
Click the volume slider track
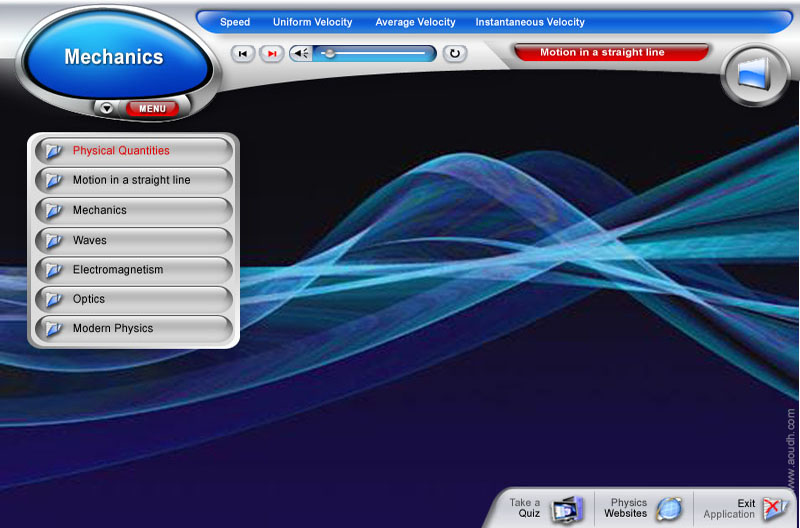click(x=375, y=54)
